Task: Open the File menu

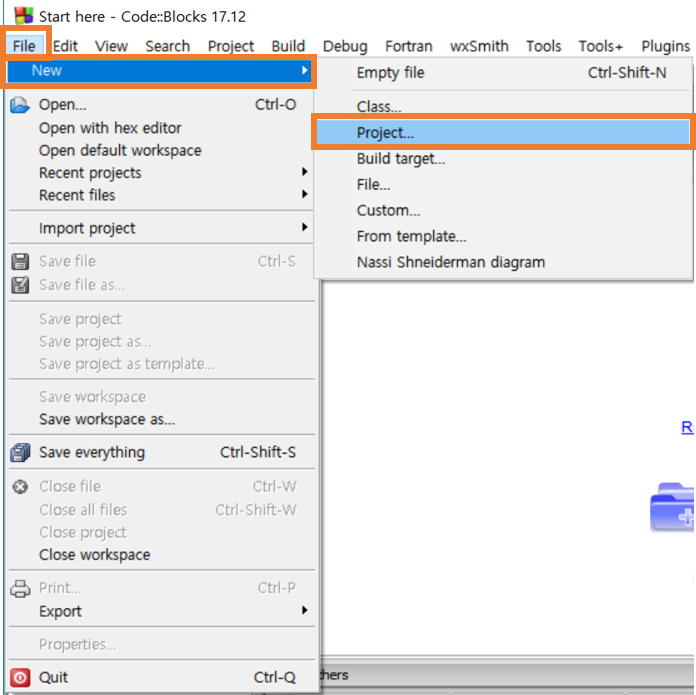Action: tap(24, 46)
